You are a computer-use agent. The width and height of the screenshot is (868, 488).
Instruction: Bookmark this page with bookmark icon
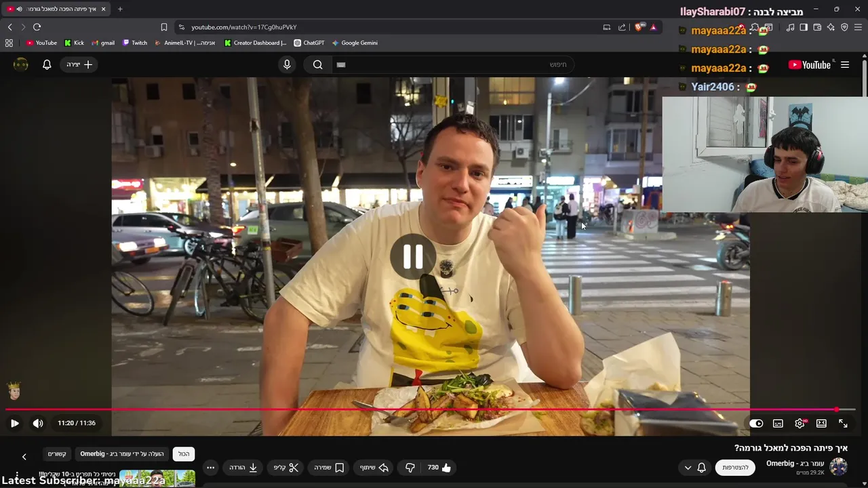pos(164,27)
